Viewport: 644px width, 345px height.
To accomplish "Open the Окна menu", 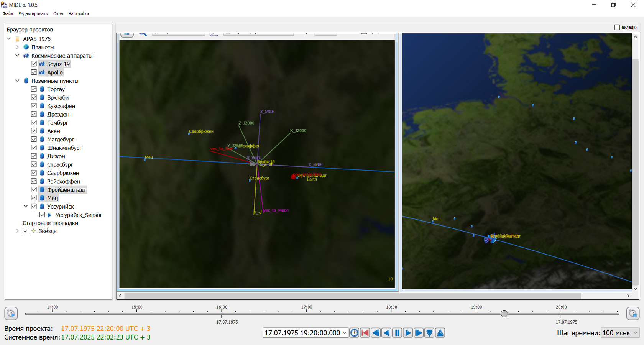I will [x=58, y=13].
